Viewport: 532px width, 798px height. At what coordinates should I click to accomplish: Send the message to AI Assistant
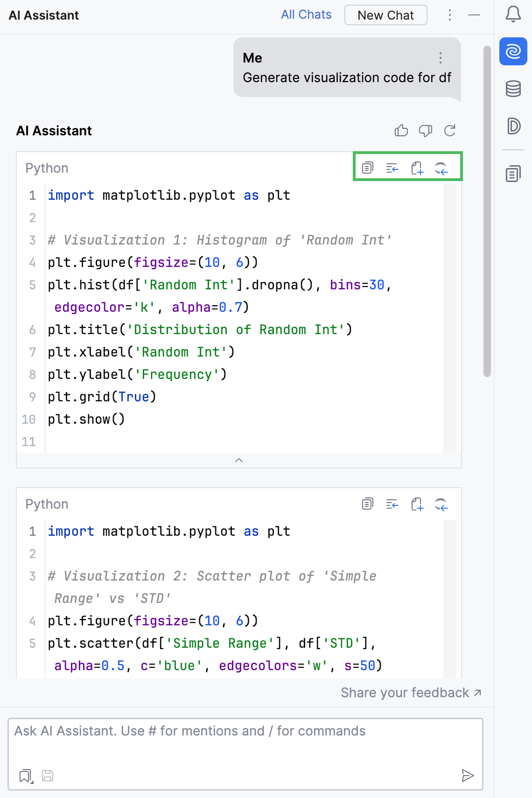(468, 776)
